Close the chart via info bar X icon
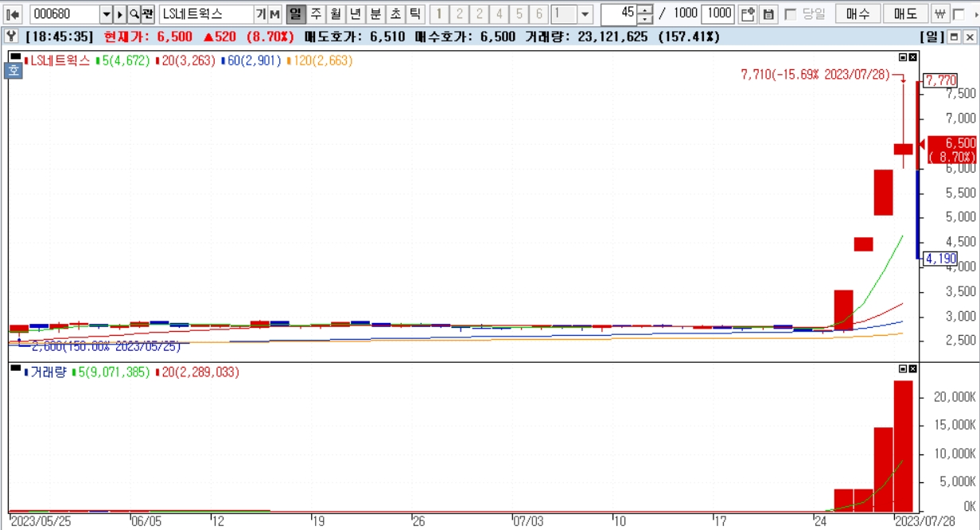Image resolution: width=980 pixels, height=530 pixels. coord(969,37)
